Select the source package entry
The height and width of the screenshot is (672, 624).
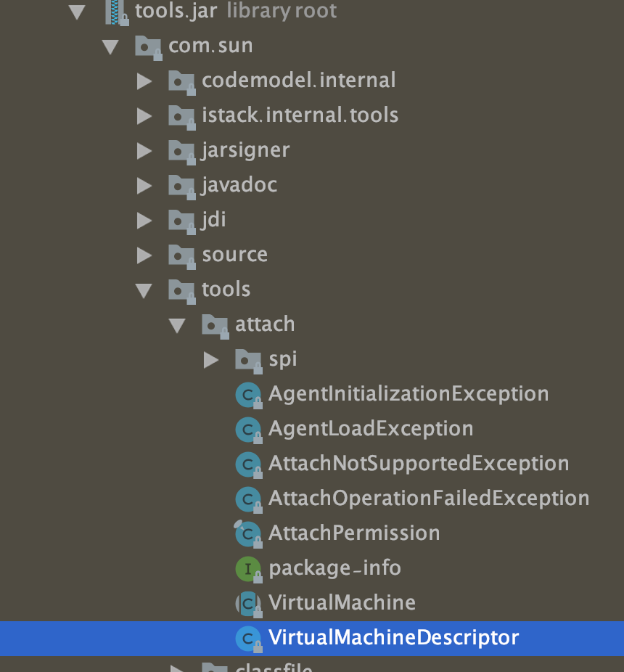coord(234,255)
